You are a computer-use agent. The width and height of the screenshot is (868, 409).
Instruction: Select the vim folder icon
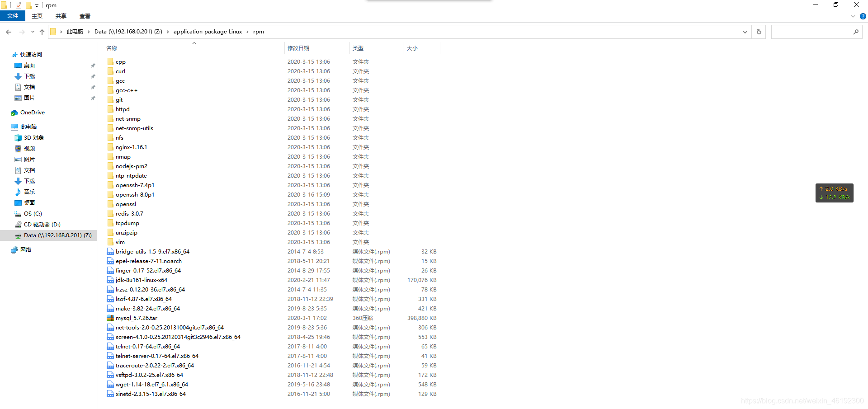click(x=110, y=242)
